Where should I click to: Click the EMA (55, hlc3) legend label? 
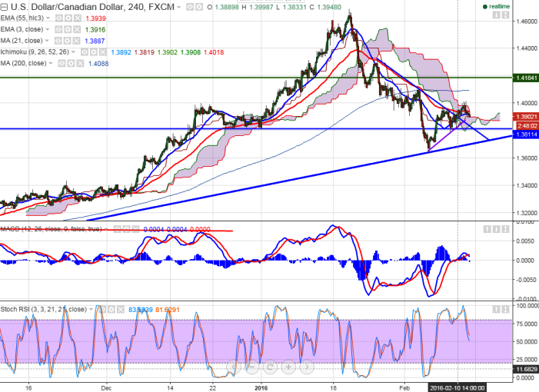[22, 18]
